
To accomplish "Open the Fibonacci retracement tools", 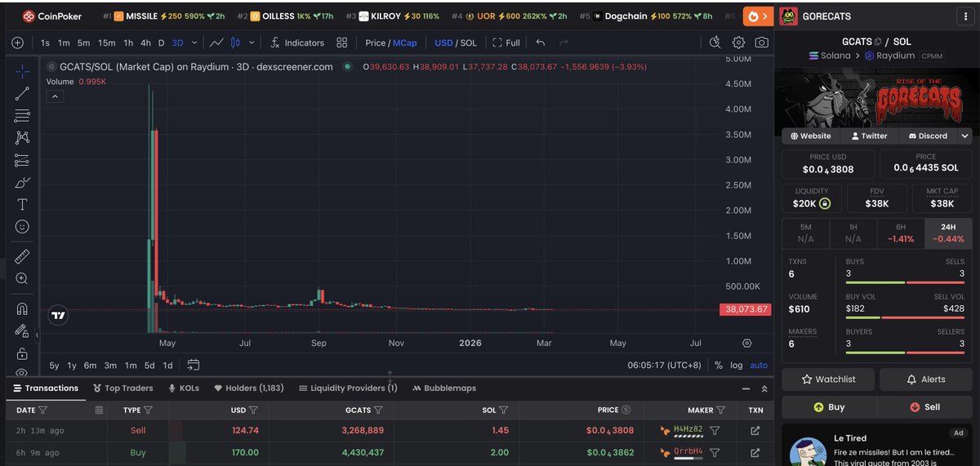I will [x=22, y=115].
